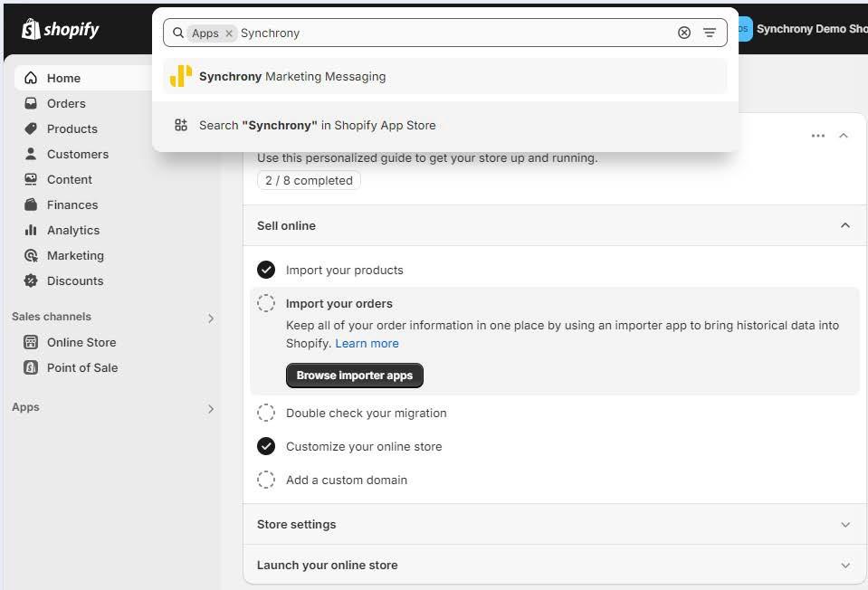
Task: Clear the search field text
Action: coord(684,33)
